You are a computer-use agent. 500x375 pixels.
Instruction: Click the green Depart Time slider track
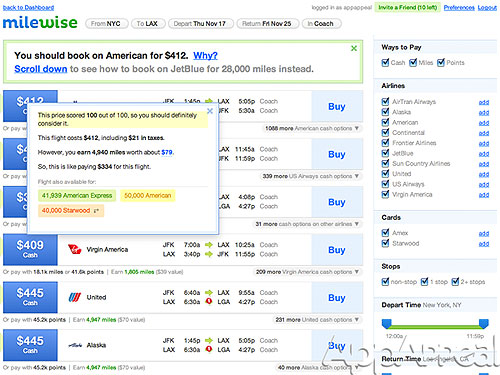pos(435,327)
